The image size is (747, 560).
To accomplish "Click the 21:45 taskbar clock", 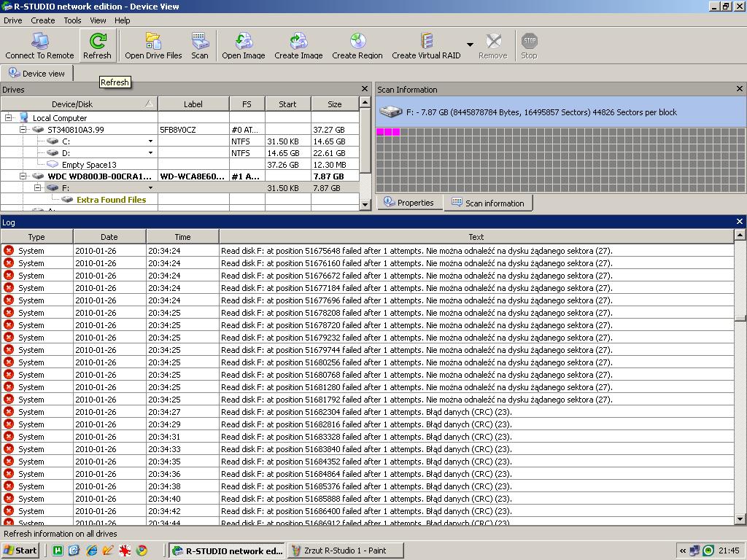I will (729, 551).
